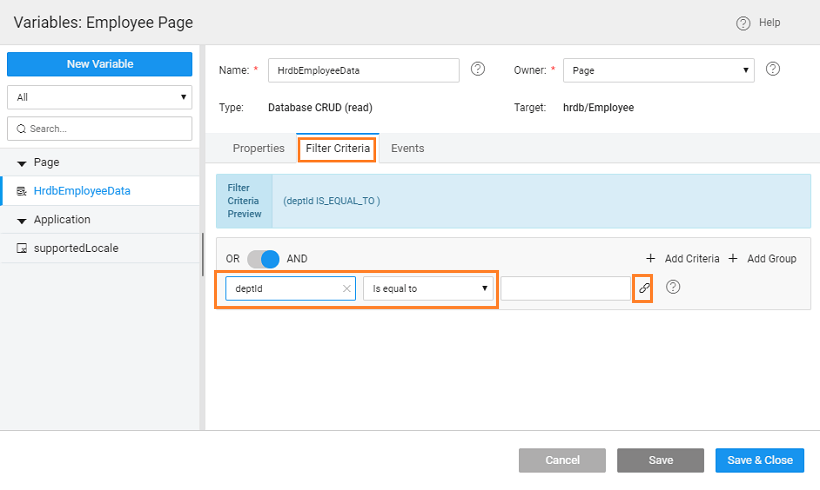Click the plus icon for Add Group
The width and height of the screenshot is (820, 490).
[733, 258]
